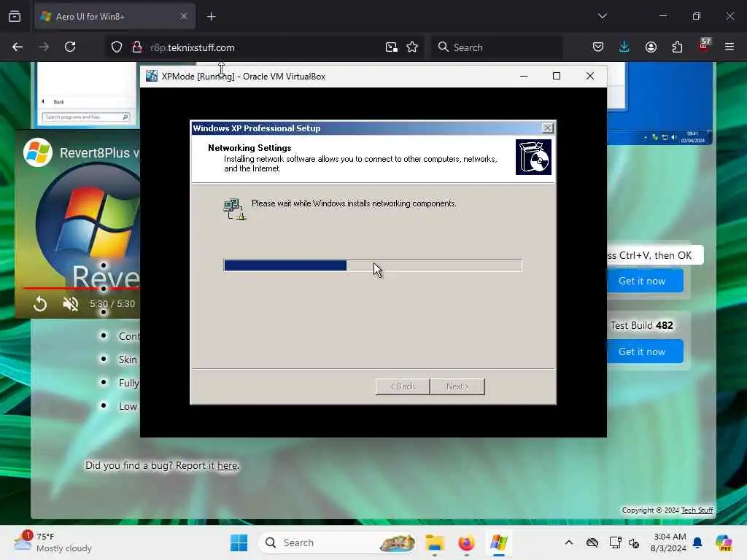The width and height of the screenshot is (747, 560).
Task: Open the Firefox downloads panel
Action: [x=624, y=47]
